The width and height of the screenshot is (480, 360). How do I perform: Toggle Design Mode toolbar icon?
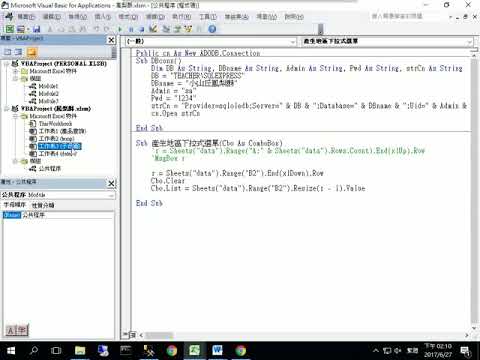click(153, 29)
